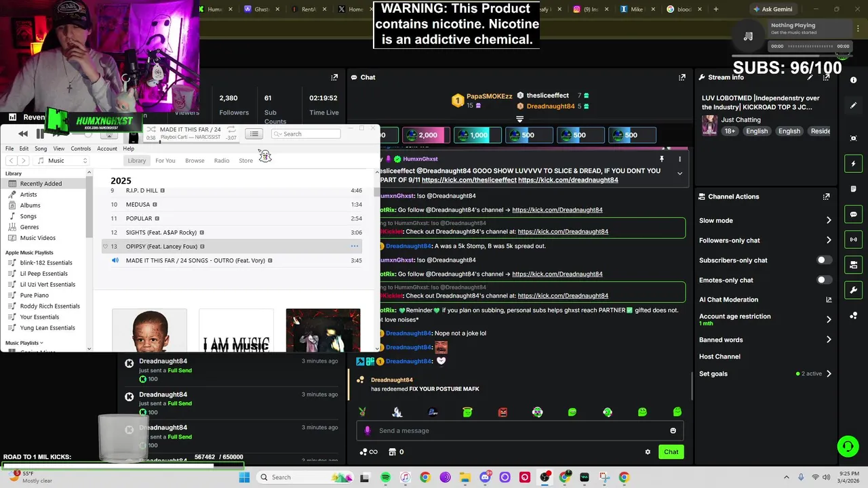Go back with iTunes back arrow
868x488 pixels.
click(x=12, y=161)
